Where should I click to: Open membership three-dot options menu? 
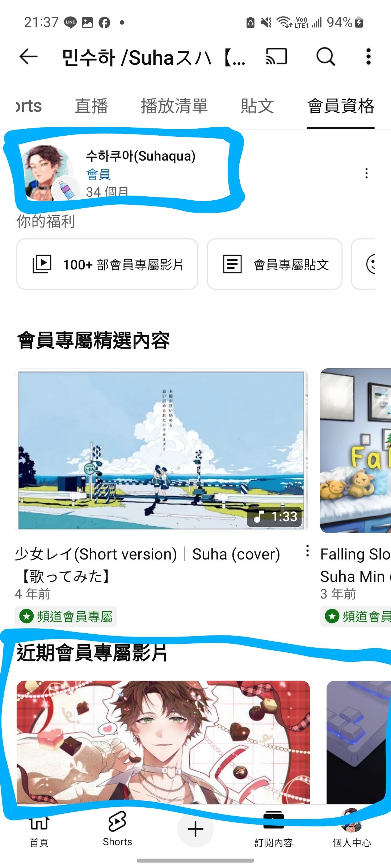coord(366,174)
